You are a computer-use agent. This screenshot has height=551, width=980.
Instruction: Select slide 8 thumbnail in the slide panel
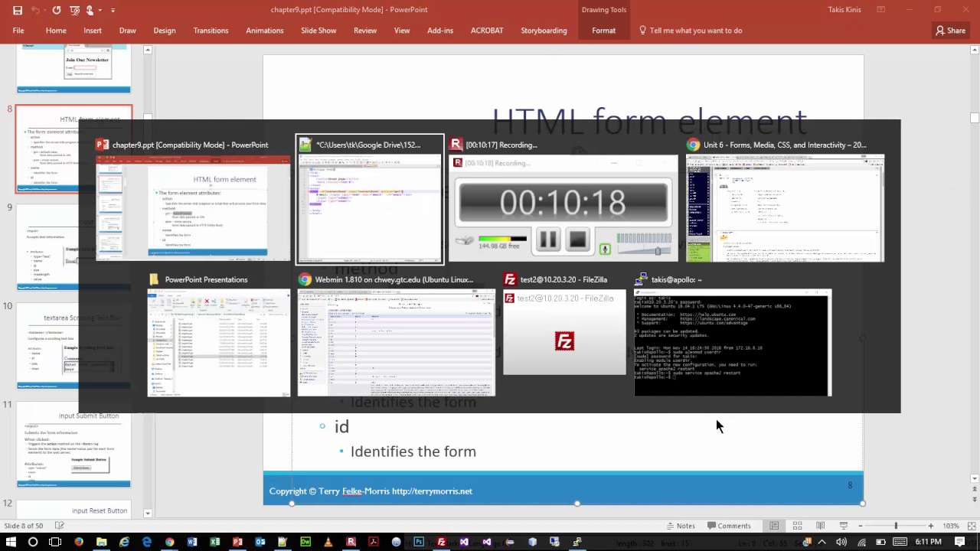73,149
